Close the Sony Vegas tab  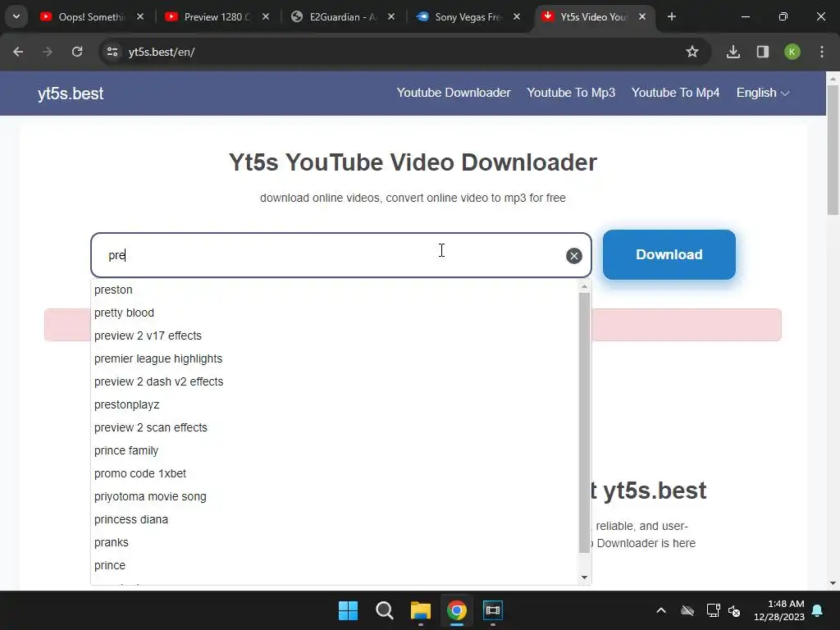click(x=517, y=16)
